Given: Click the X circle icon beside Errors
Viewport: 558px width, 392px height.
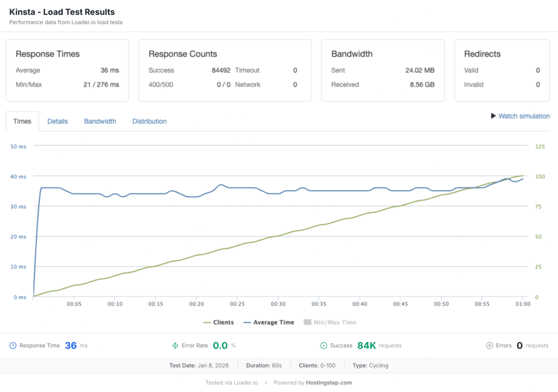Looking at the screenshot, I should pyautogui.click(x=489, y=346).
